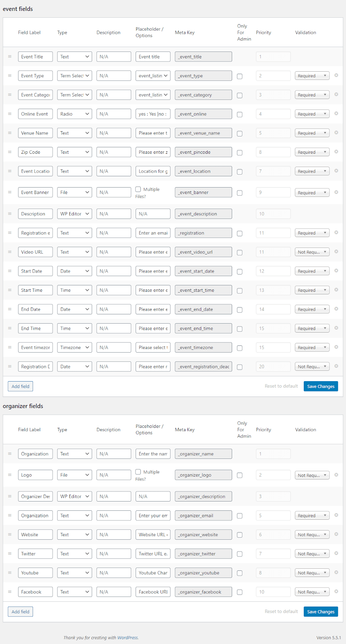Click drag handle of Event Type row
This screenshot has width=346, height=644.
pyautogui.click(x=10, y=76)
